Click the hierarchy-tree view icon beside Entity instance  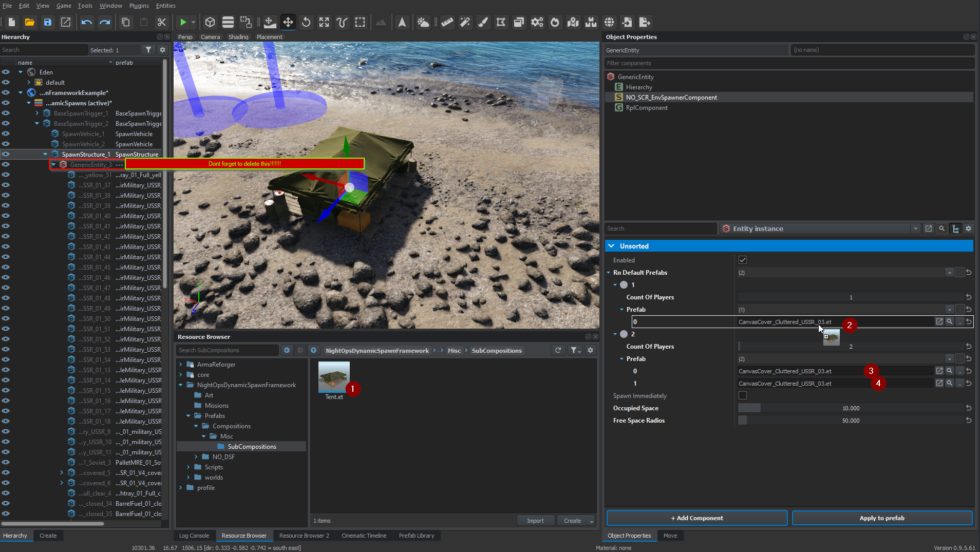(955, 229)
